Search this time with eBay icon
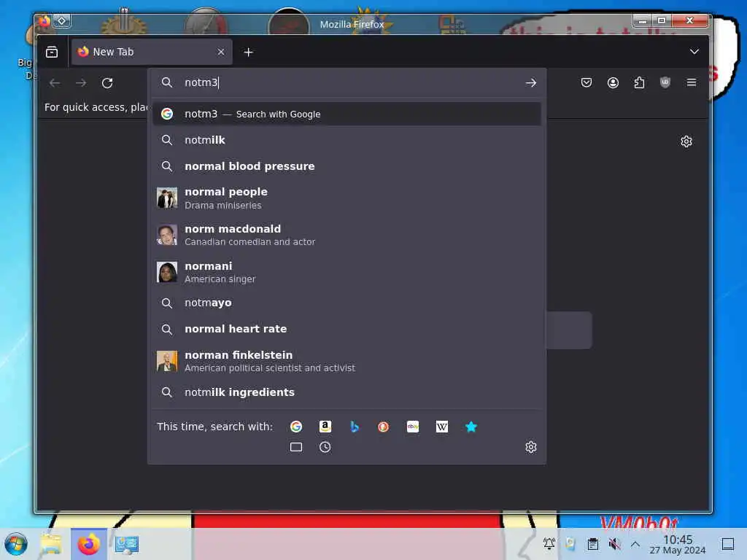747x560 pixels. point(413,427)
